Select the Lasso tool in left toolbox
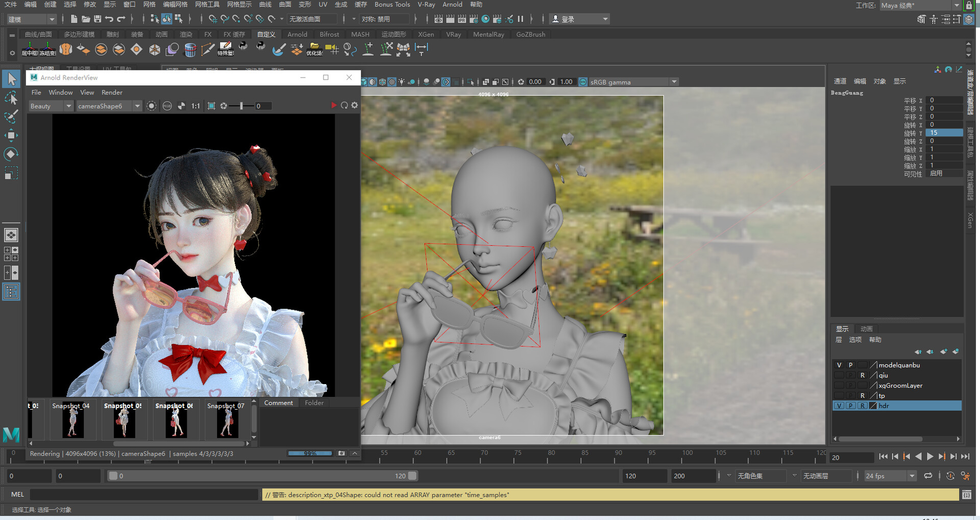980x520 pixels. 11,98
